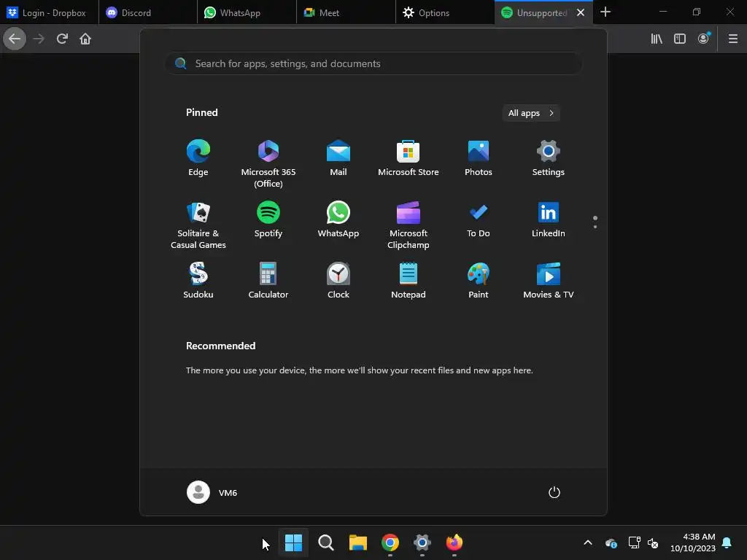This screenshot has width=747, height=560.
Task: Close the Unsupported Spotify tab
Action: point(581,12)
